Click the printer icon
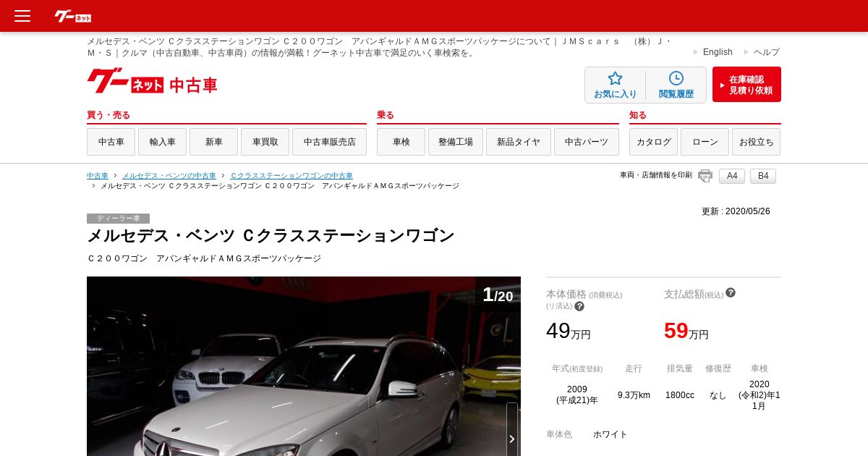Screen dimensions: 868x456 tap(705, 176)
